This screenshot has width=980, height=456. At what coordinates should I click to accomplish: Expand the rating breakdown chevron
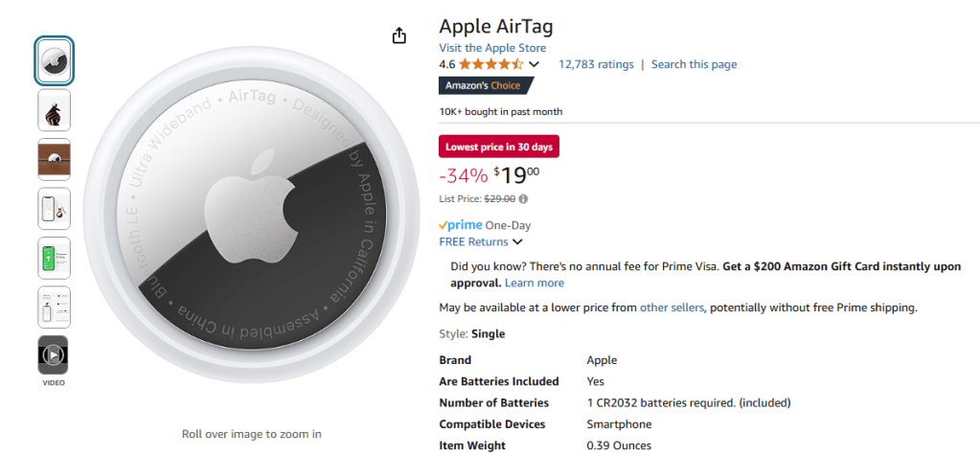[x=534, y=64]
